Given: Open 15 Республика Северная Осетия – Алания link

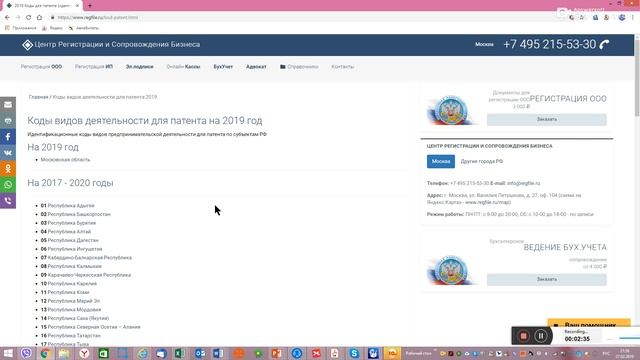Looking at the screenshot, I should 90,327.
